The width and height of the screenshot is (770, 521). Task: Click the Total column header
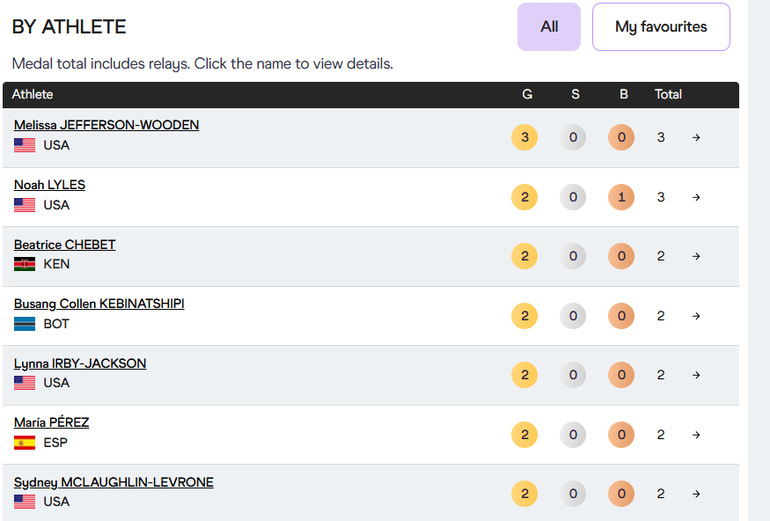(x=668, y=94)
